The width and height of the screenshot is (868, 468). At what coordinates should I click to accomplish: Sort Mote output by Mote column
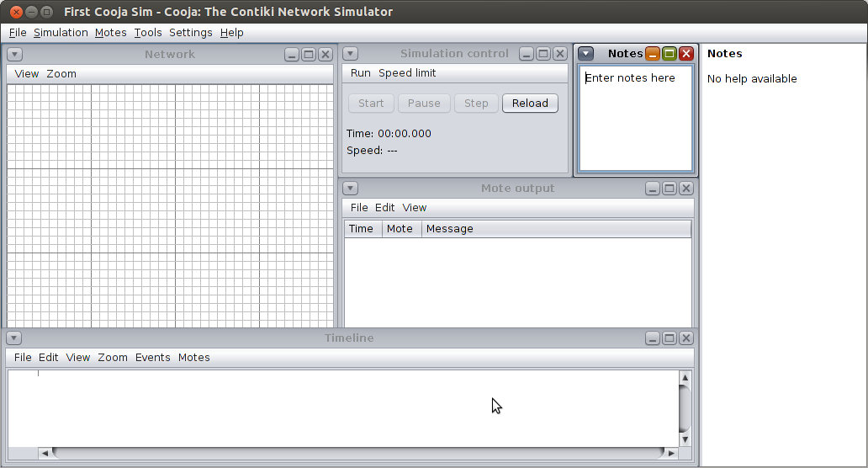(x=402, y=229)
